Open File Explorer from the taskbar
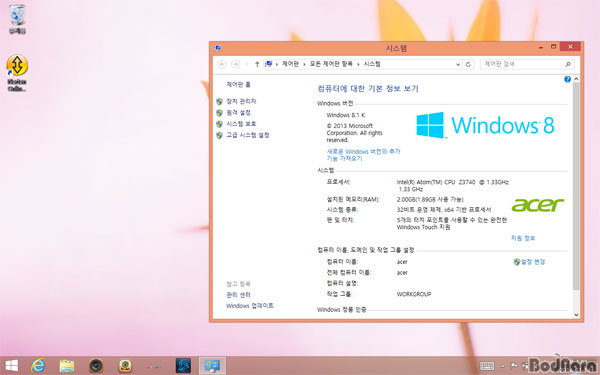Image resolution: width=600 pixels, height=375 pixels. click(67, 366)
